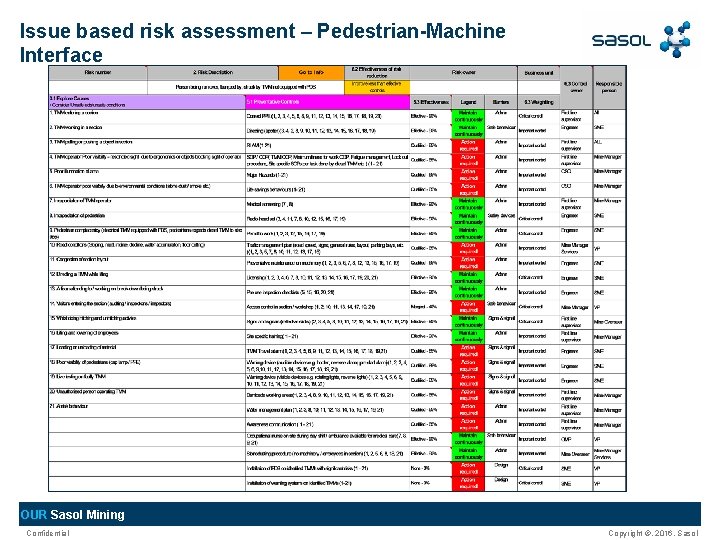Click red 'Action required' in Awareness communication row
Image resolution: width=720 pixels, height=540 pixels.
[468, 425]
